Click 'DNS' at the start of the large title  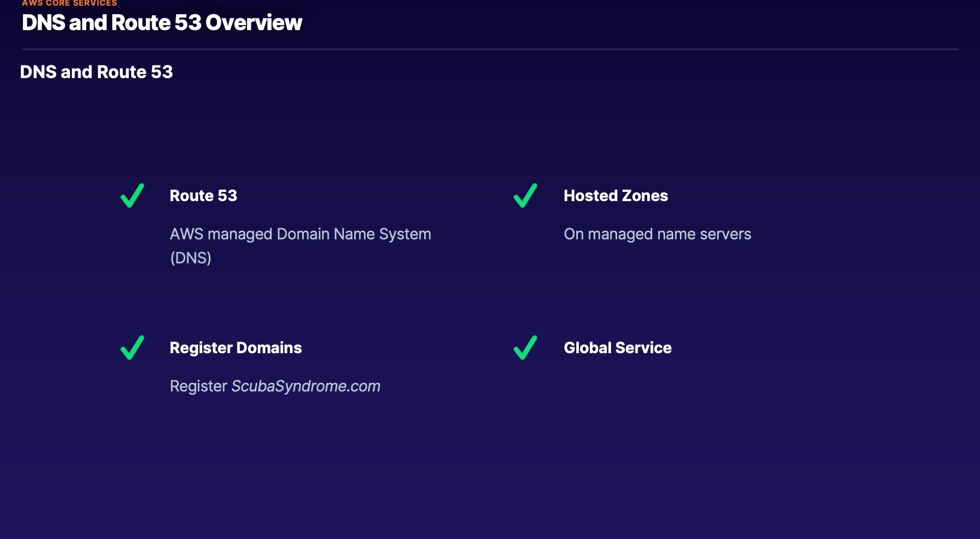tap(43, 22)
